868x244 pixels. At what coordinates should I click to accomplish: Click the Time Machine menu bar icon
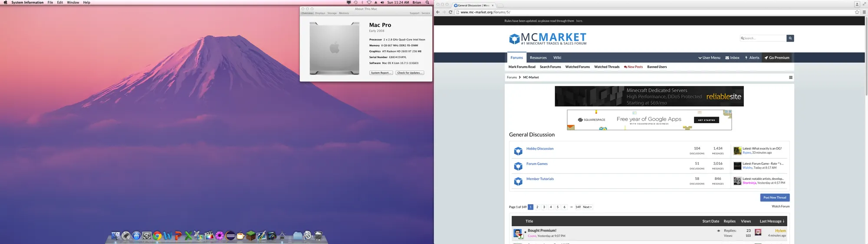click(x=355, y=2)
